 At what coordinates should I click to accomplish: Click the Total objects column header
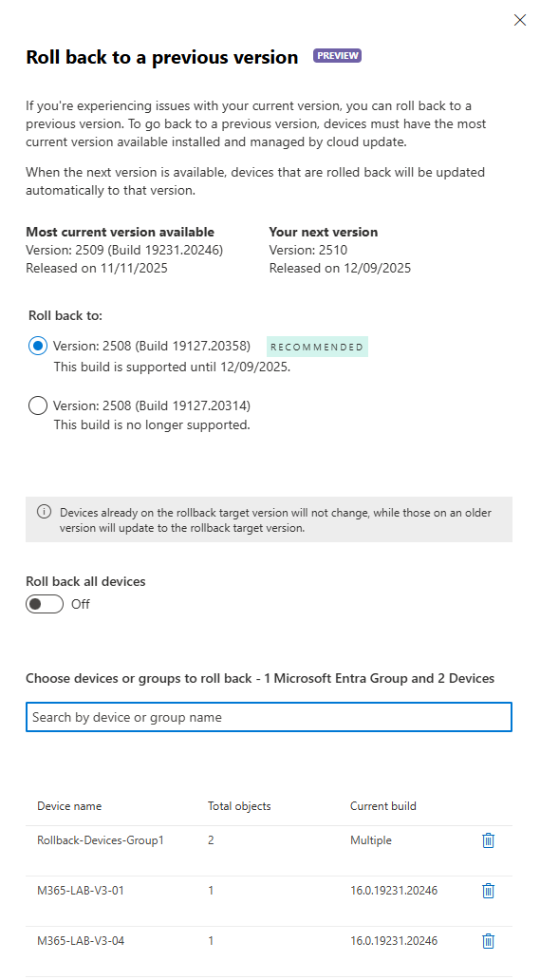click(x=239, y=805)
